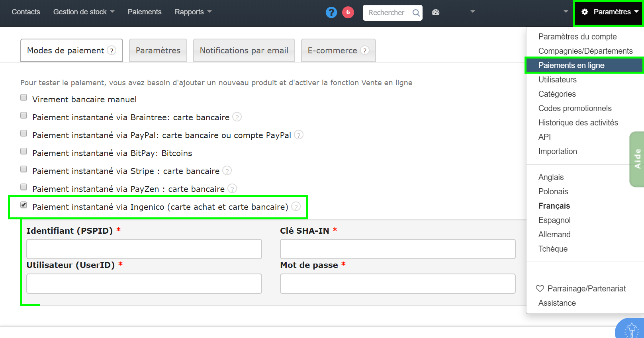
Task: Click the Identifiant (PSPID) input field
Action: (x=144, y=249)
